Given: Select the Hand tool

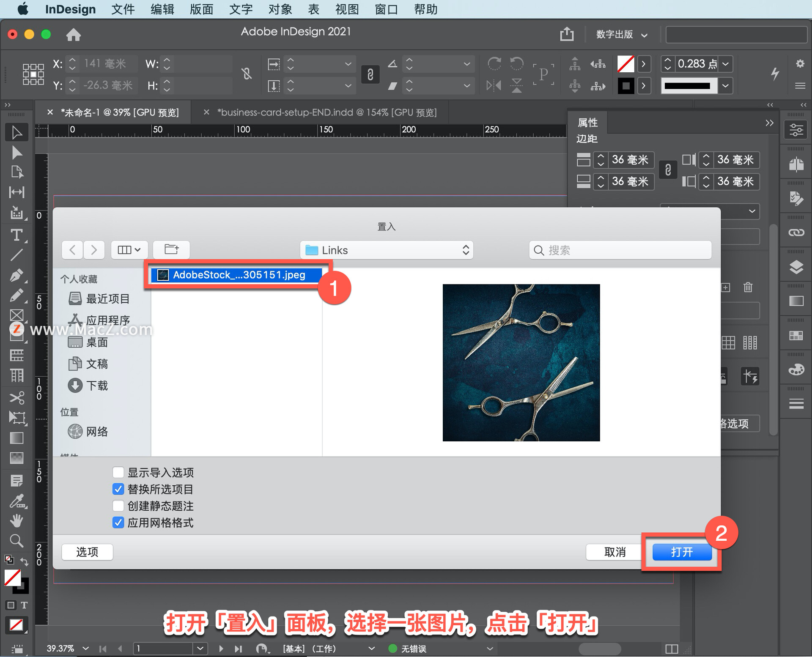Looking at the screenshot, I should click(x=17, y=521).
